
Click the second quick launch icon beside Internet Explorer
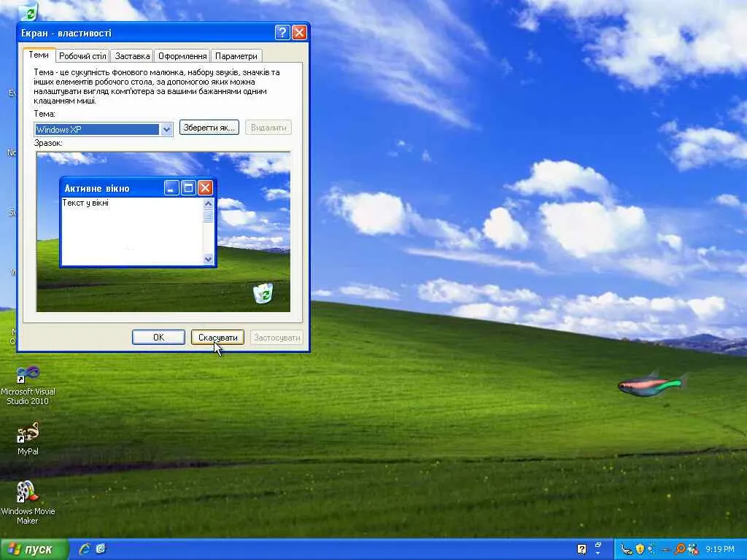point(101,549)
